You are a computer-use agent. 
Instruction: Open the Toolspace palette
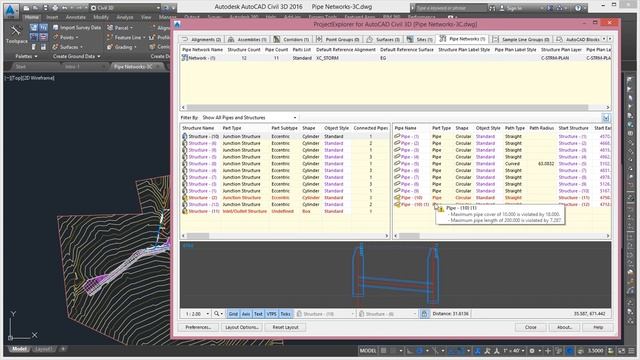point(16,34)
